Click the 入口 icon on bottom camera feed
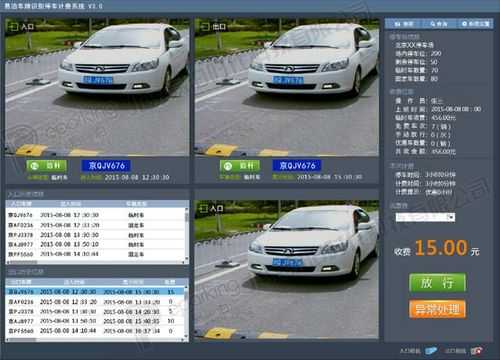 203,208
